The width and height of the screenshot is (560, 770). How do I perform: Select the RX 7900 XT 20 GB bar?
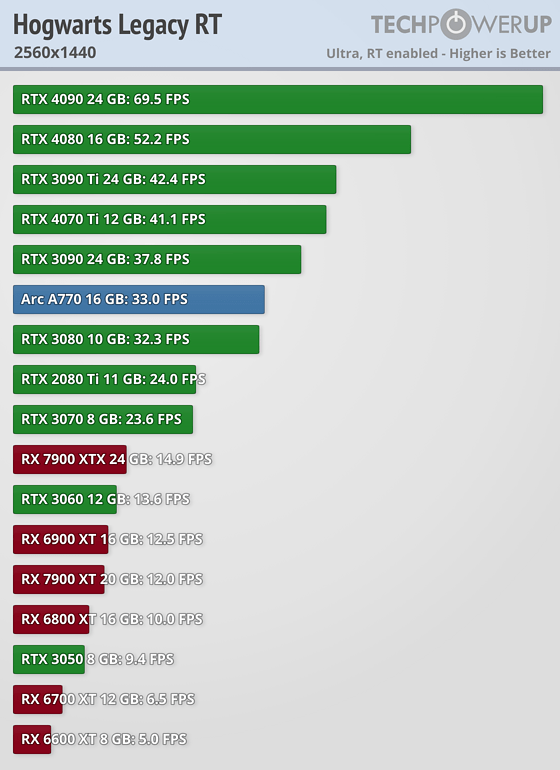[59, 579]
